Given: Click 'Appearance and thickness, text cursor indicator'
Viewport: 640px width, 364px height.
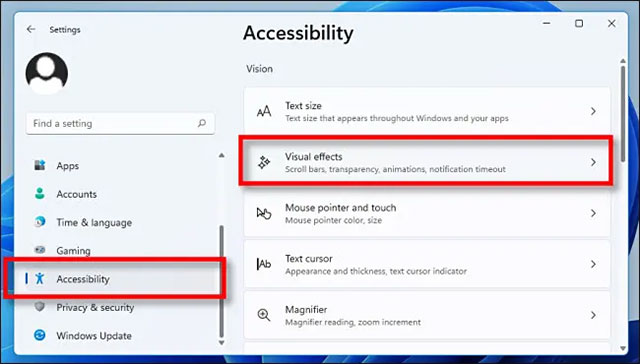Looking at the screenshot, I should tap(376, 271).
